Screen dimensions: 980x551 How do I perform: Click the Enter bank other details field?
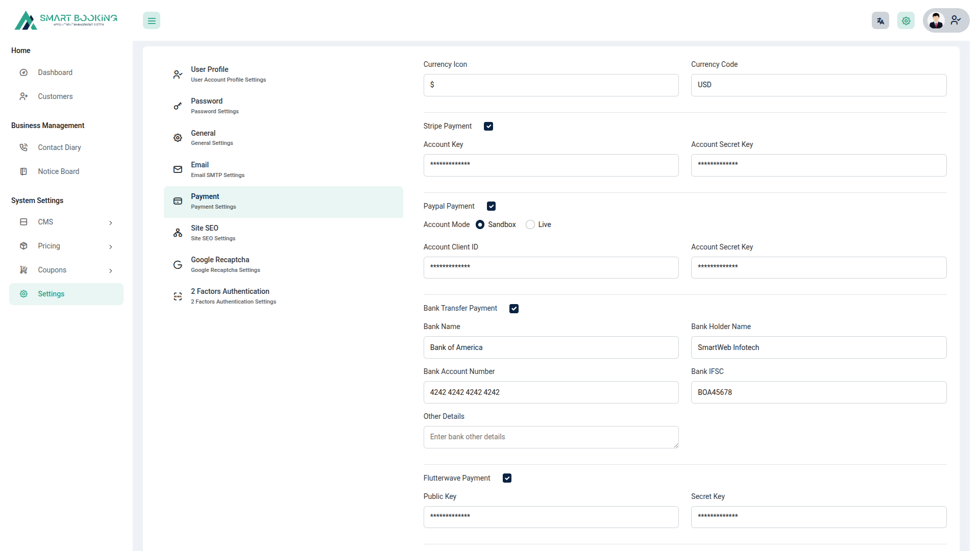[551, 437]
